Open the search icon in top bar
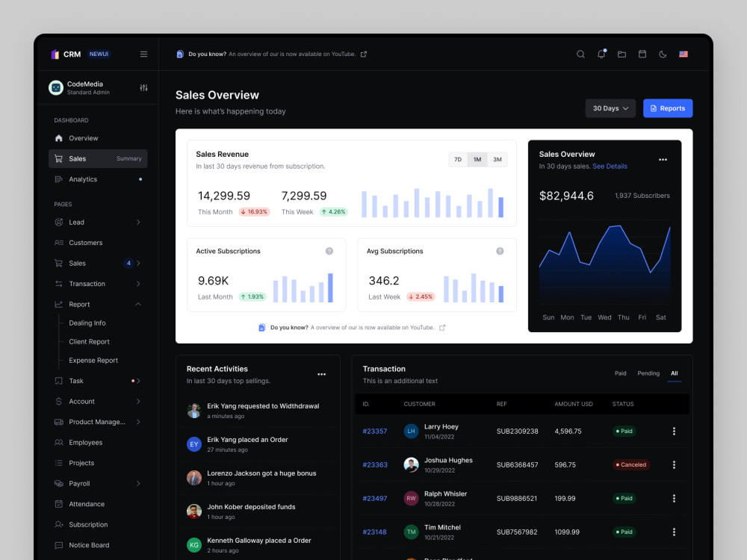 point(580,55)
